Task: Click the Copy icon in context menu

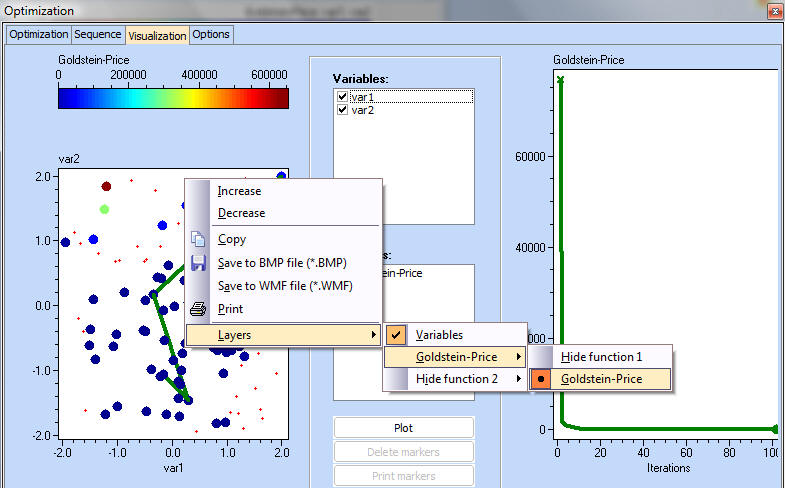Action: click(x=198, y=239)
